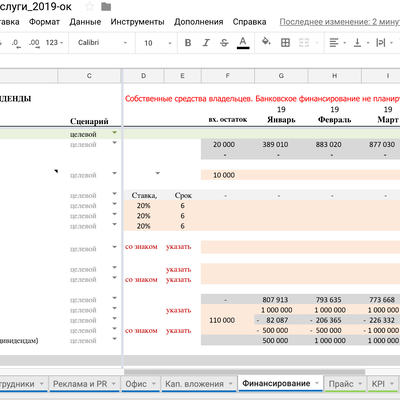Open the fill color bucket
This screenshot has width=400, height=400.
click(x=266, y=42)
